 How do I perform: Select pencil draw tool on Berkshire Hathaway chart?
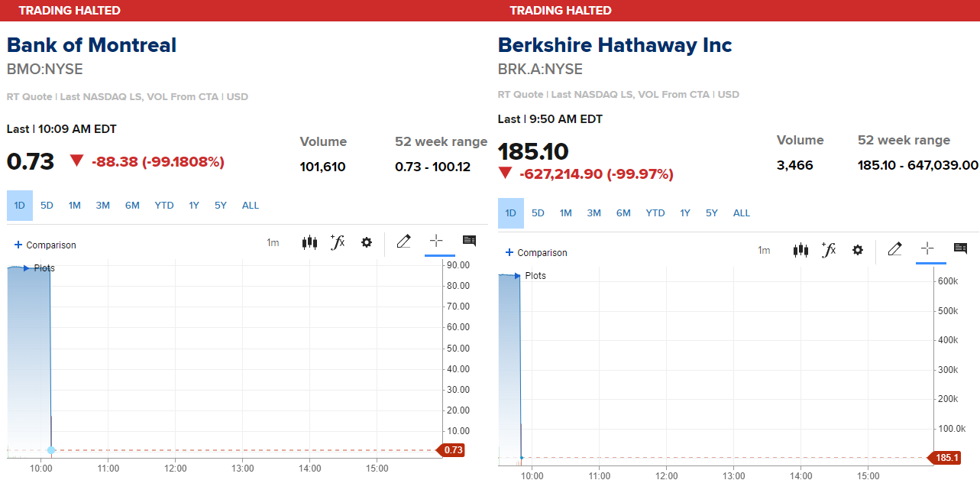[x=895, y=248]
